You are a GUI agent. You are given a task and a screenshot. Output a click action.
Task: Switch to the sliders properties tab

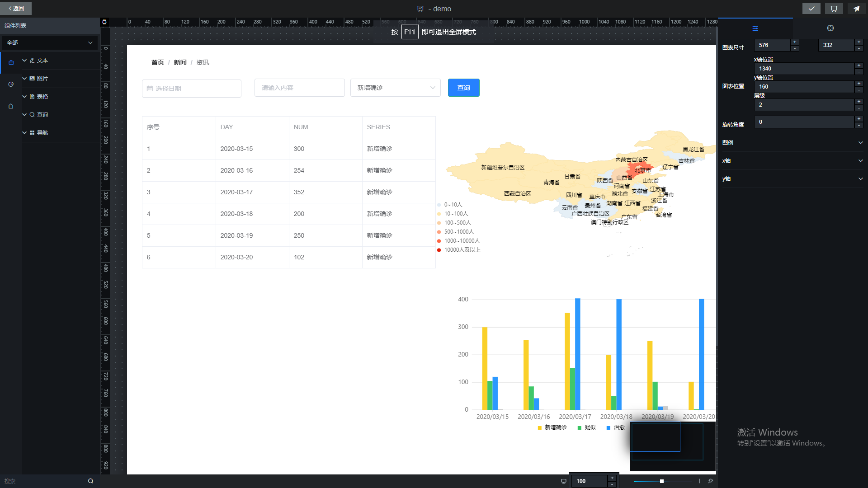click(755, 28)
